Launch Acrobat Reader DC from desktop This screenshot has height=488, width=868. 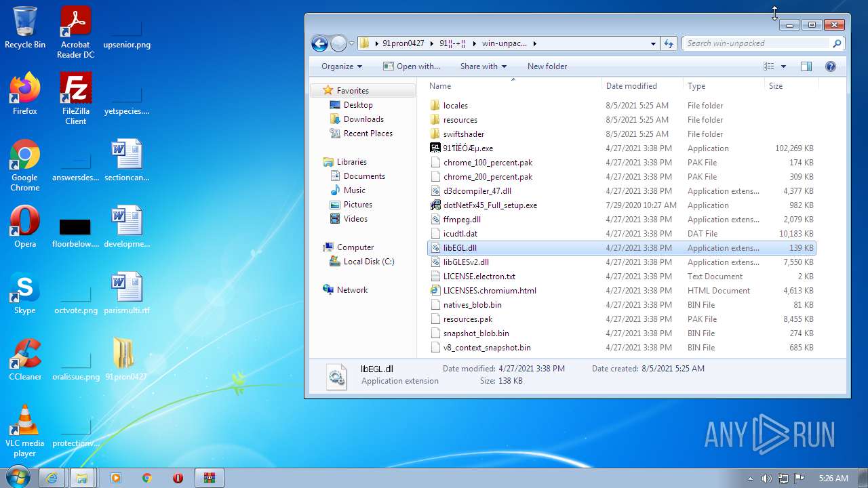click(x=75, y=33)
